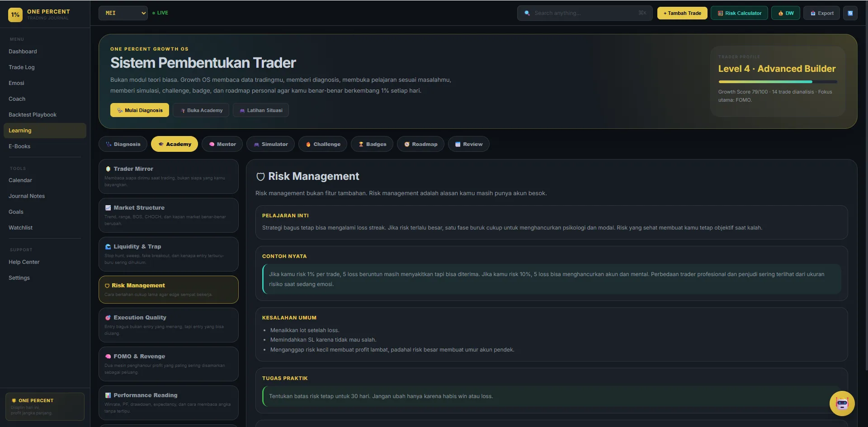Click the 'Tentukan batas risk tetap' task text
The image size is (868, 427).
coord(381,396)
